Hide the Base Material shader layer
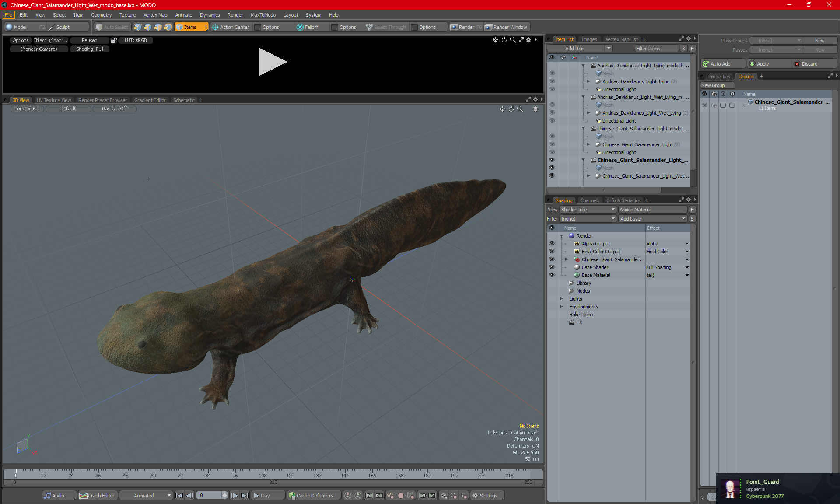 point(552,275)
